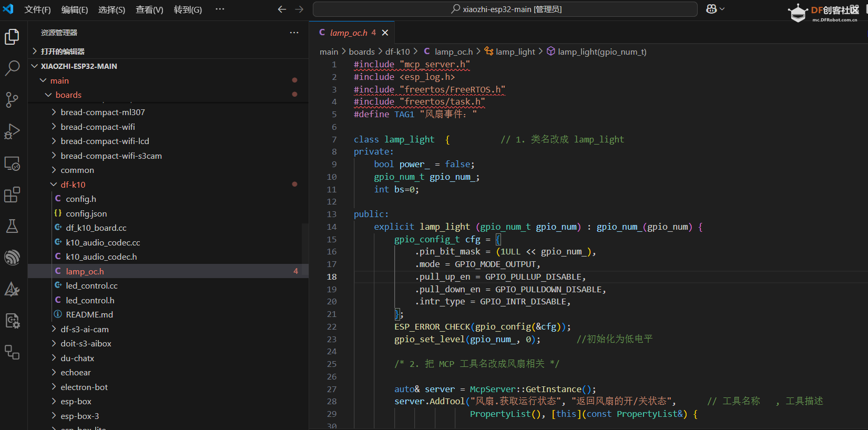Click the command center search box
Viewport: 868px width, 430px height.
pos(505,9)
